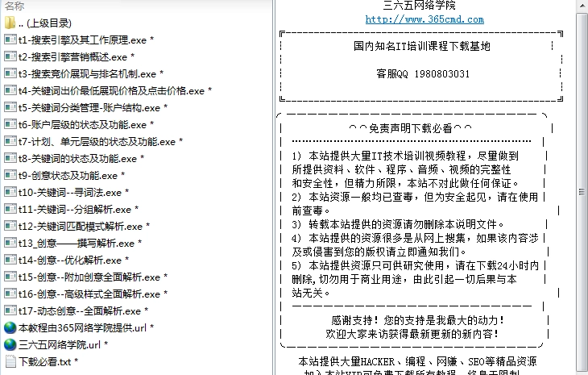Select file name t5-关键词分类管理-账户结构.exe
The height and width of the screenshot is (375, 588).
tap(89, 108)
